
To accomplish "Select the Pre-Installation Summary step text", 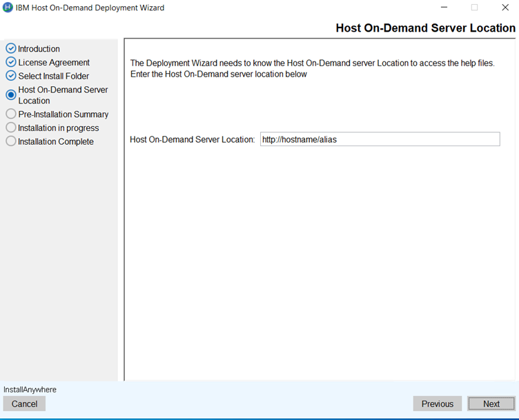I will tap(63, 114).
